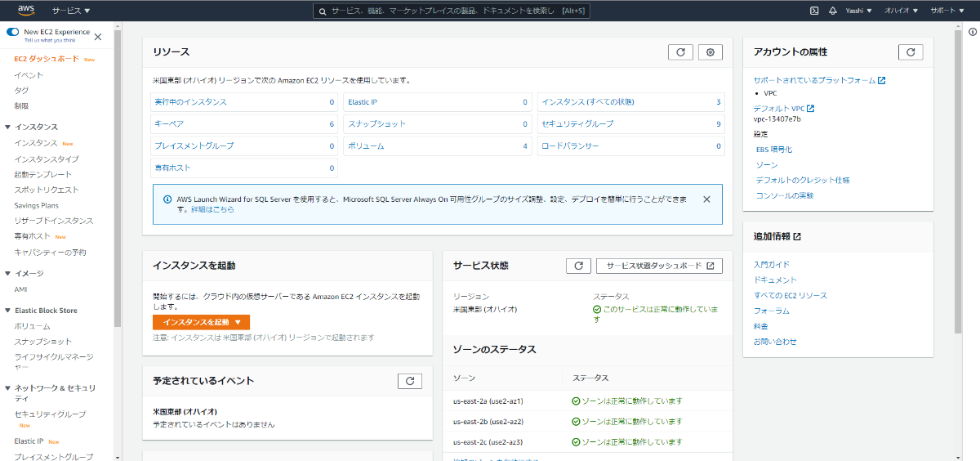This screenshot has width=980, height=461.
Task: Refresh the サービス状態 panel
Action: tap(578, 266)
